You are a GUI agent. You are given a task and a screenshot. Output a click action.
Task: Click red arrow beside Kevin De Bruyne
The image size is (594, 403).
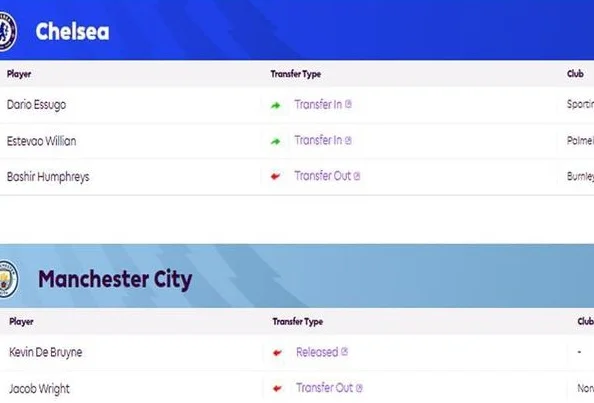pyautogui.click(x=277, y=353)
